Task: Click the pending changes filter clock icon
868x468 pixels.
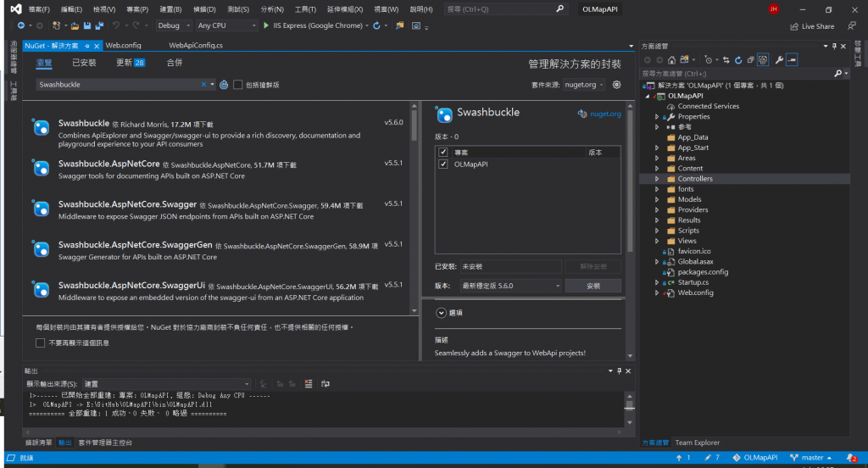Action: click(x=709, y=60)
